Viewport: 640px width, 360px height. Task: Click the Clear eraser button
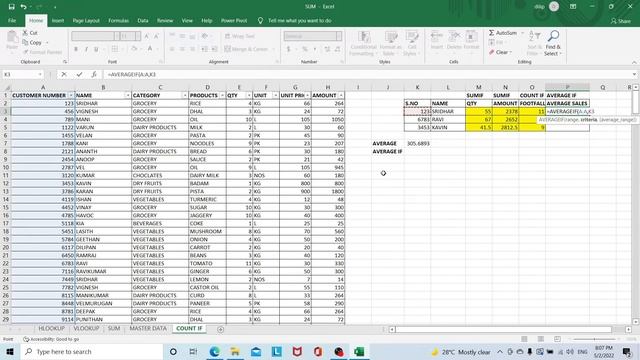(x=499, y=52)
